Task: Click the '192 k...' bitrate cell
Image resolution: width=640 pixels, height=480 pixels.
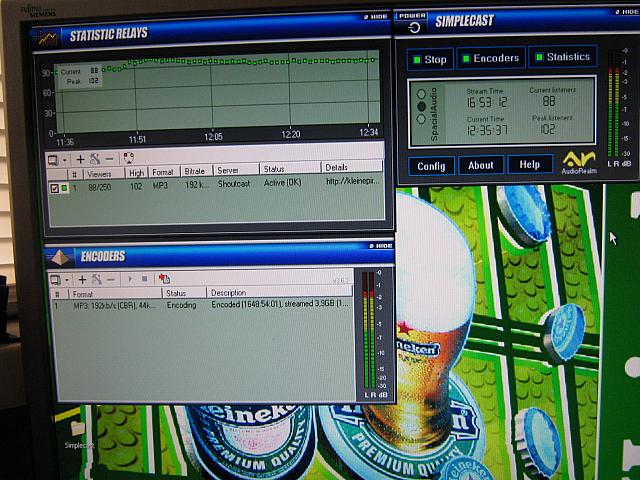Action: point(196,185)
